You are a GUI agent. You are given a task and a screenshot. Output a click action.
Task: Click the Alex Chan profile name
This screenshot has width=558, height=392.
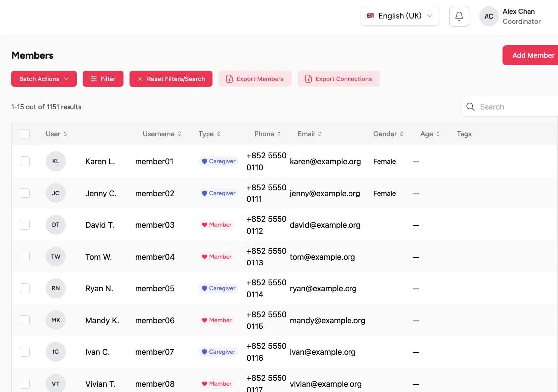tap(518, 12)
